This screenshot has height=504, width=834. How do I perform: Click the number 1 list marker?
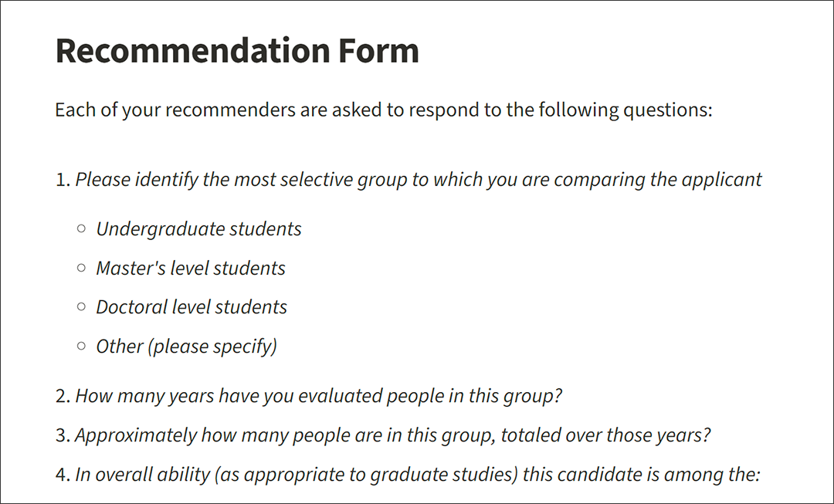pos(63,180)
